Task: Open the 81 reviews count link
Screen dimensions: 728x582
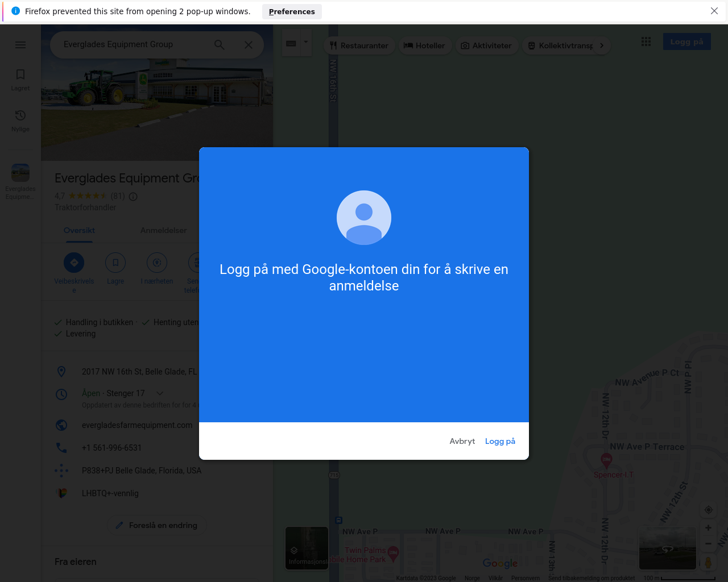Action: [118, 196]
